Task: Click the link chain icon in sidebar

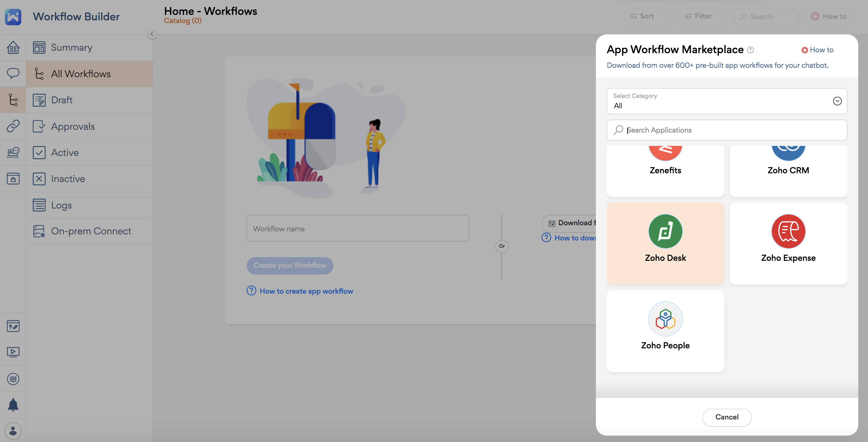Action: pyautogui.click(x=13, y=126)
